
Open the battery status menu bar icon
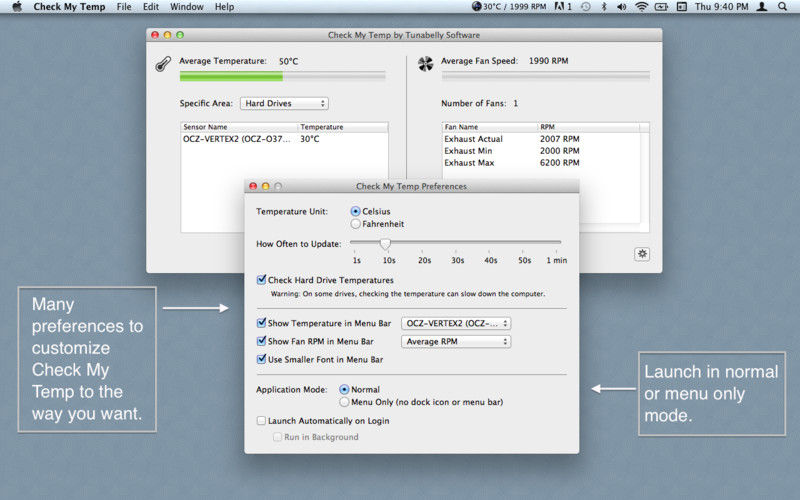(x=661, y=7)
